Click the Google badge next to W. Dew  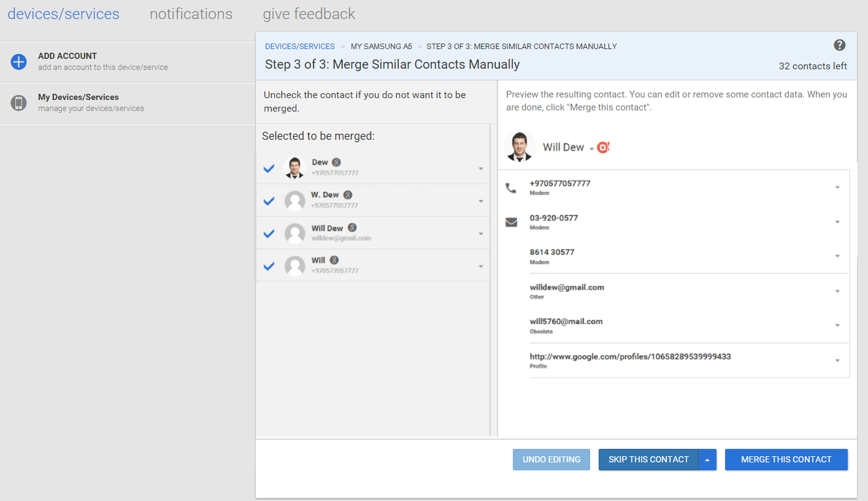click(348, 194)
